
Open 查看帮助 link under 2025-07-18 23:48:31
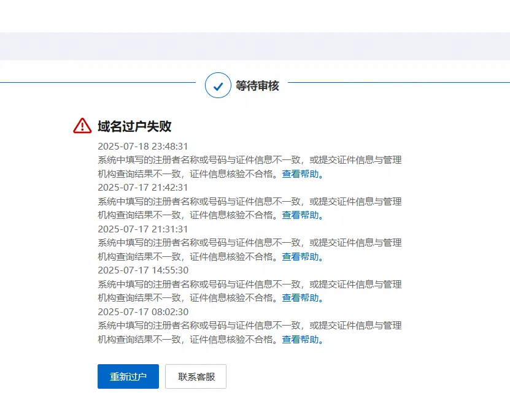pos(300,174)
